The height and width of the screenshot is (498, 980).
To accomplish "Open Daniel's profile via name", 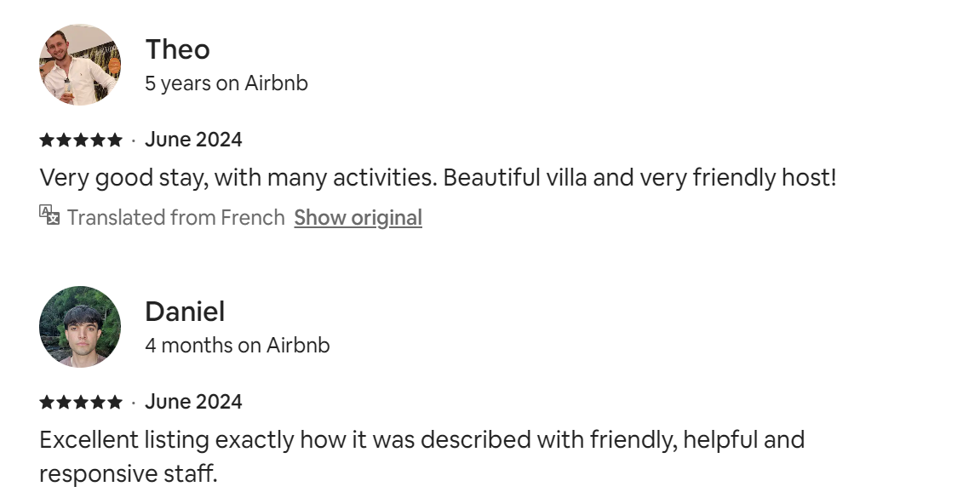I will pyautogui.click(x=185, y=312).
